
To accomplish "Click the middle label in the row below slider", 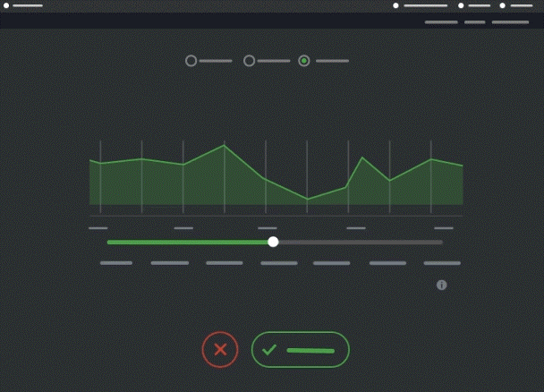I will point(278,263).
